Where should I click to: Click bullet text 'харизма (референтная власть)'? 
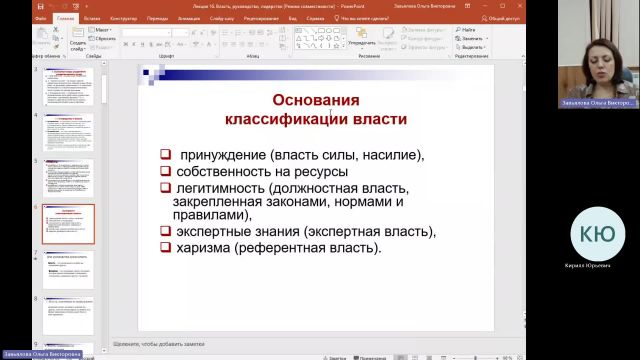pyautogui.click(x=279, y=248)
